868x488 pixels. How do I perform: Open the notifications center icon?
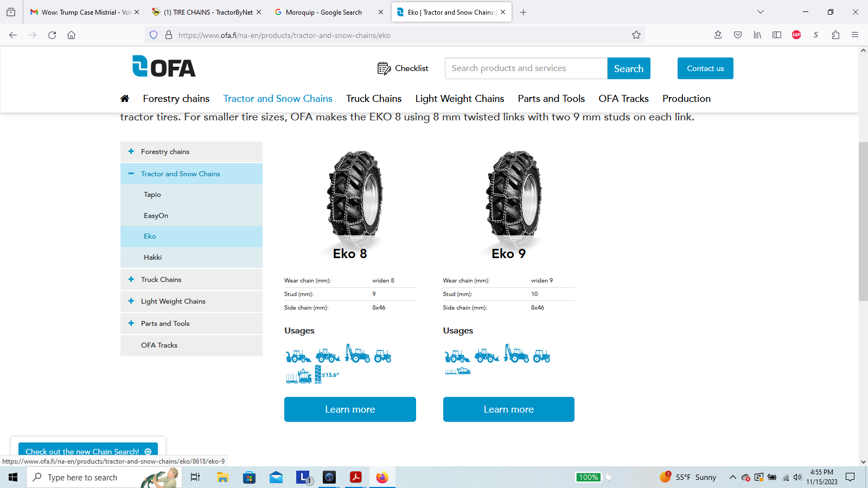(x=850, y=477)
